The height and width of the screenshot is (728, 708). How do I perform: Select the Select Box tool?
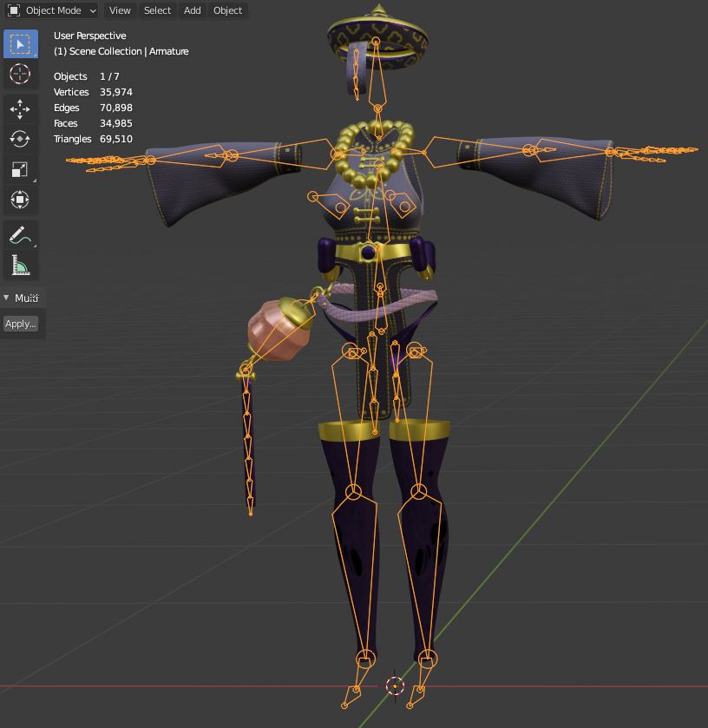[21, 44]
